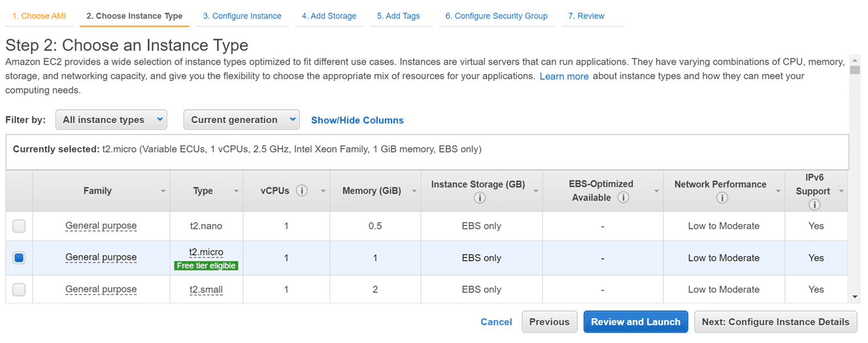Image resolution: width=868 pixels, height=343 pixels.
Task: Click the Memory (GiB) column sort arrow
Action: [x=414, y=191]
